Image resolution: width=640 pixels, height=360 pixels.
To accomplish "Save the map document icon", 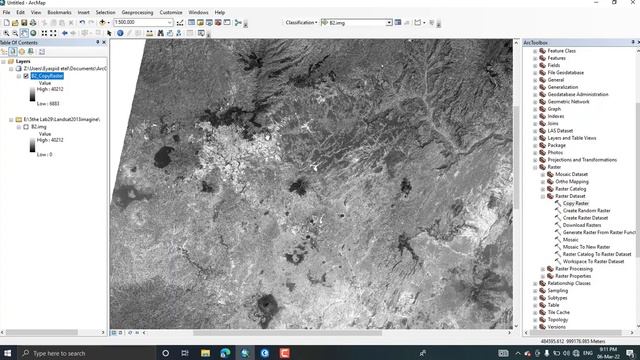I will (x=24, y=22).
